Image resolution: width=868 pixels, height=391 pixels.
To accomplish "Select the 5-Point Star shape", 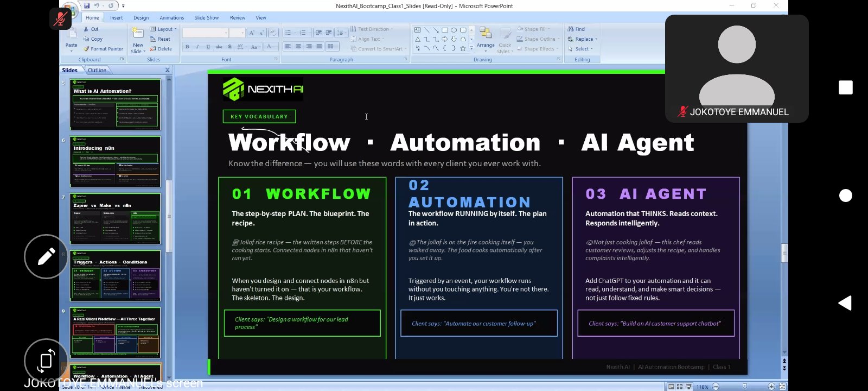I will click(463, 48).
